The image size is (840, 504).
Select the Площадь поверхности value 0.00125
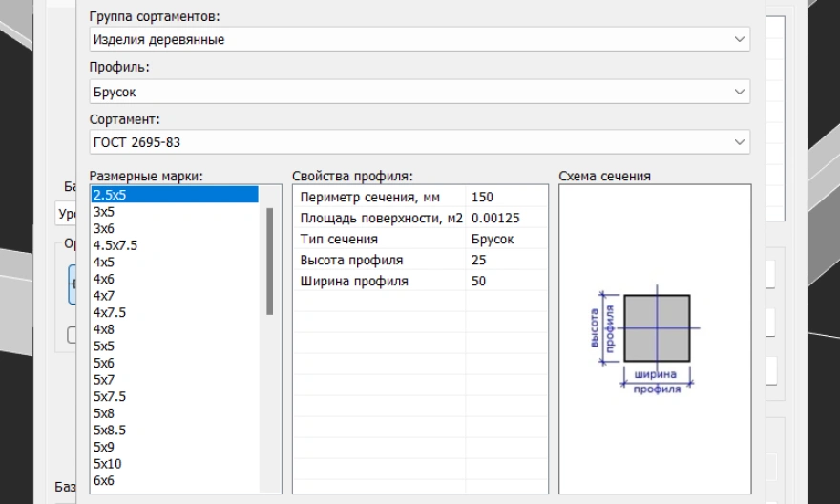(495, 218)
